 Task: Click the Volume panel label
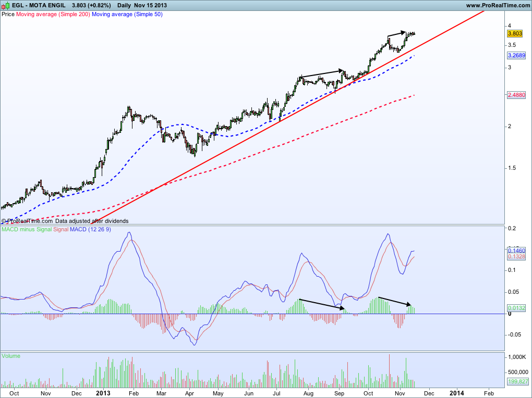[x=11, y=356]
